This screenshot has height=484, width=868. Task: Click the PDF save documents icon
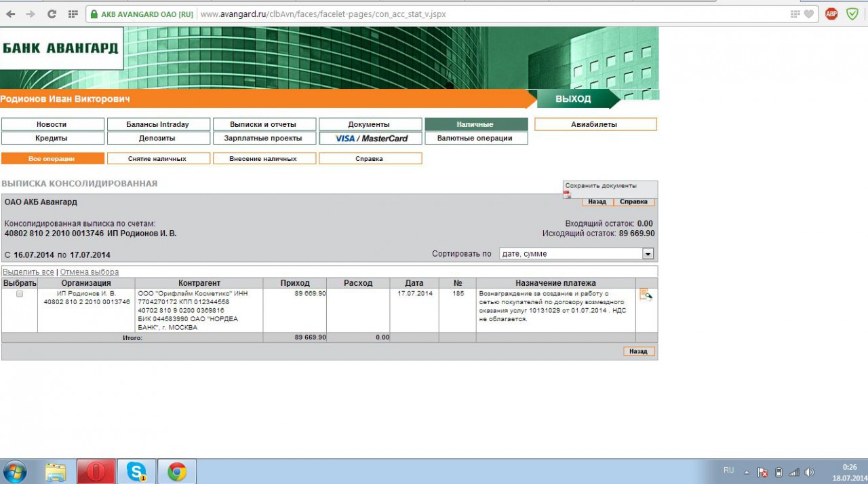point(567,195)
